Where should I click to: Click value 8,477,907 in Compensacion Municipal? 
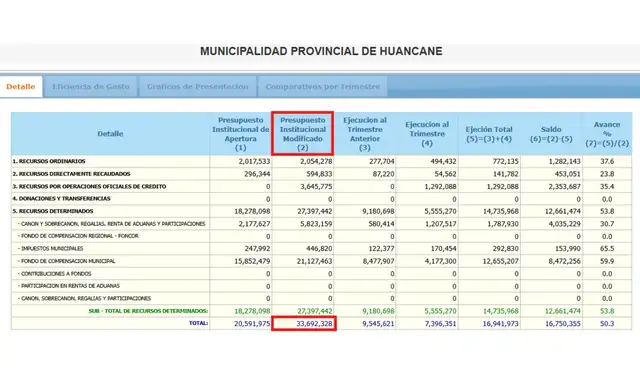coord(378,261)
